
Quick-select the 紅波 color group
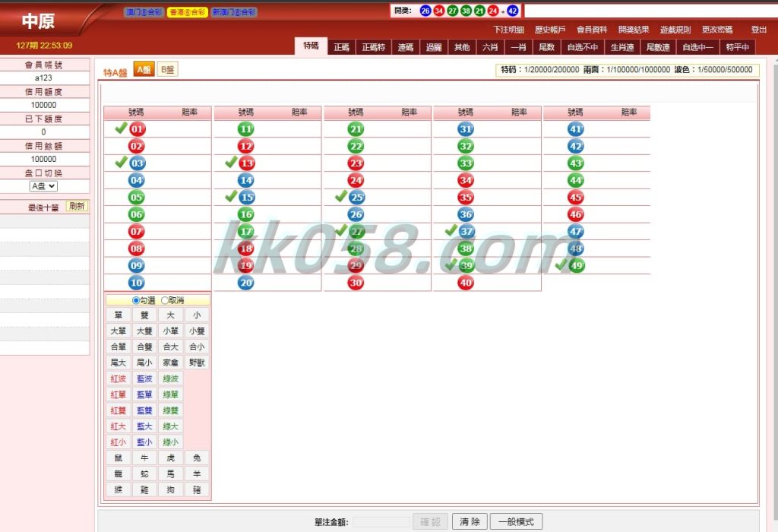pos(119,378)
